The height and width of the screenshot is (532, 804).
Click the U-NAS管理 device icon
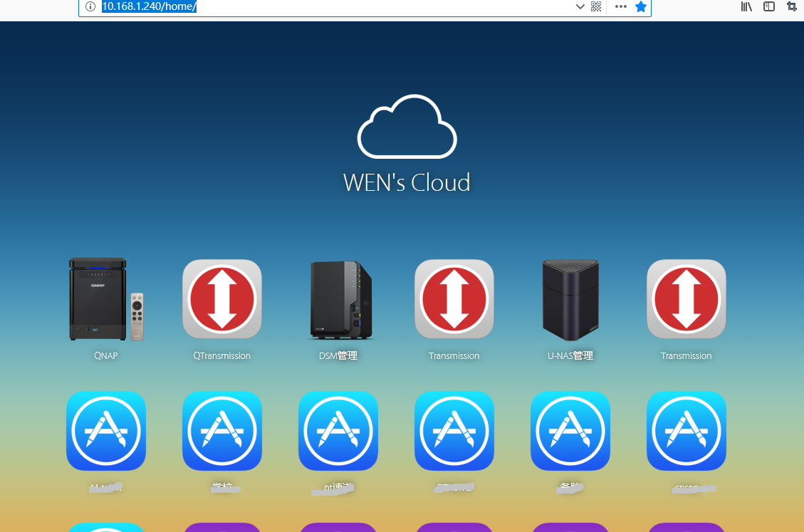click(570, 299)
